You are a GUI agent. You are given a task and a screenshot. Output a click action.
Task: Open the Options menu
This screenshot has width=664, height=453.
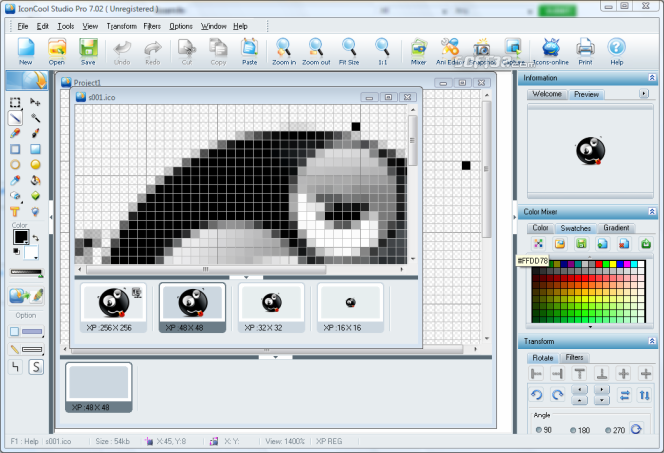click(x=181, y=26)
